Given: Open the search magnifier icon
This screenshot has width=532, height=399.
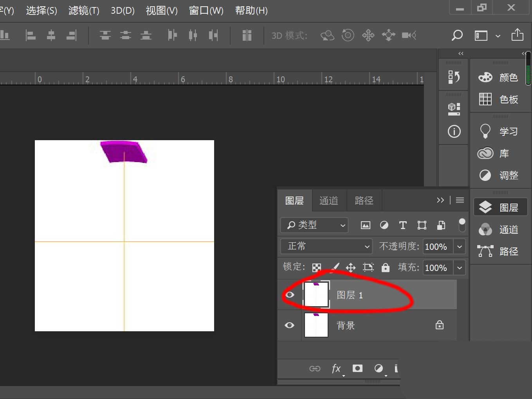Looking at the screenshot, I should [457, 35].
